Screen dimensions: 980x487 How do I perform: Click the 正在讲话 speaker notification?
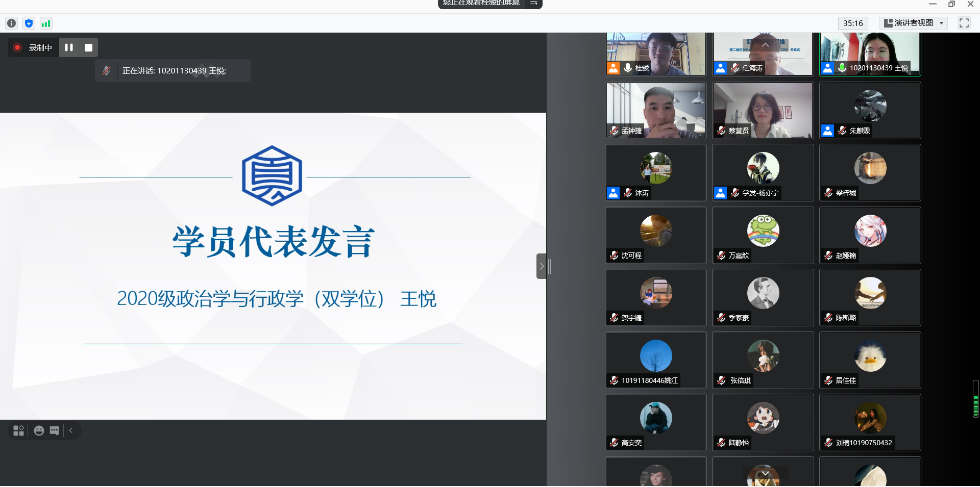click(173, 71)
